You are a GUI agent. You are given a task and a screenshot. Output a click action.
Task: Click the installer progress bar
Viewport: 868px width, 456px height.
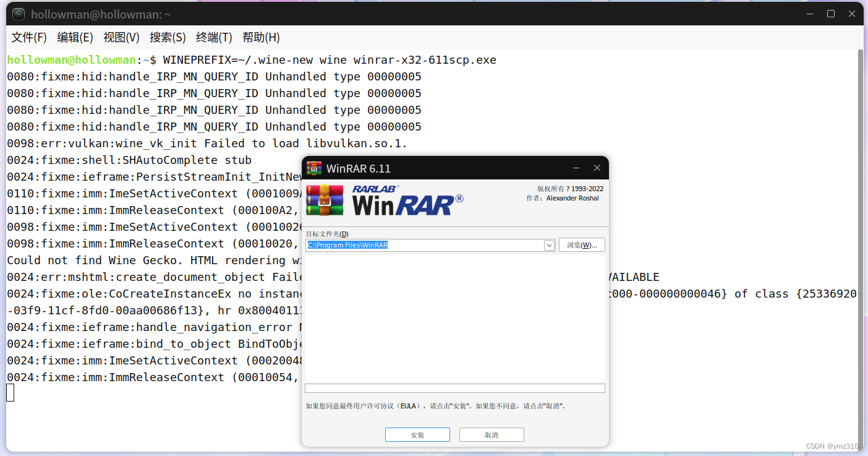coord(454,388)
